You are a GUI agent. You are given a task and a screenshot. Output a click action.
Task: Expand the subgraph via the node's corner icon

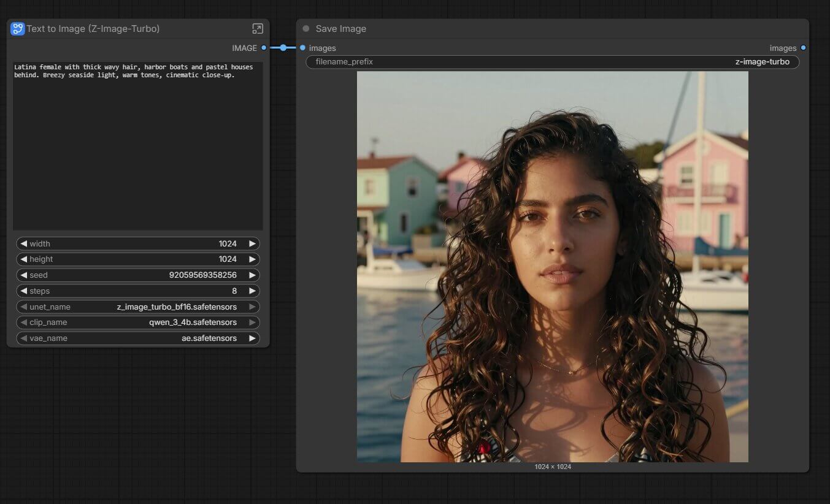tap(258, 29)
